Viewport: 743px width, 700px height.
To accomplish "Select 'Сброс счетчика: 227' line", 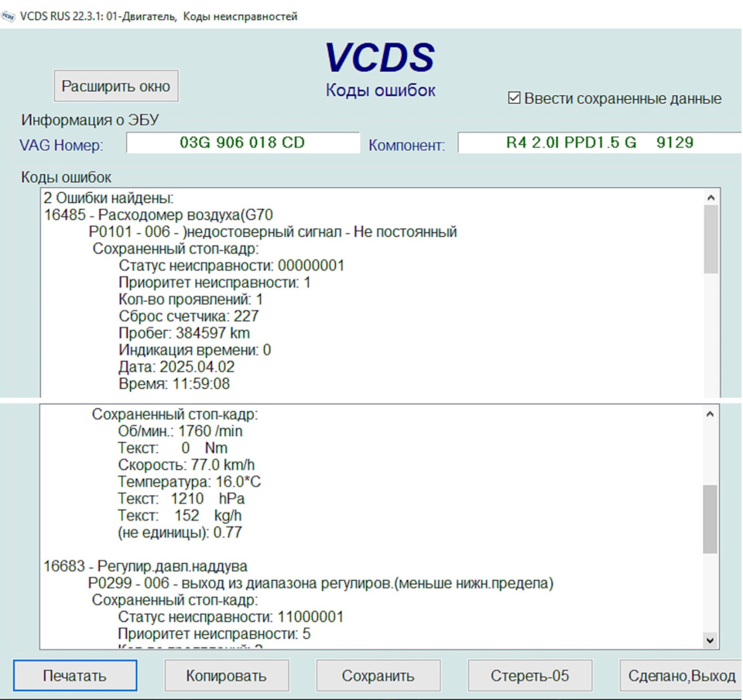I will 189,316.
